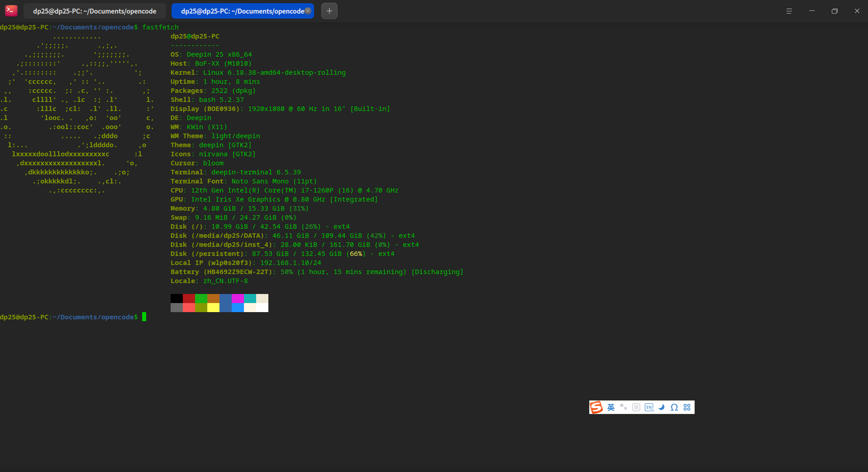Viewport: 868px width, 472px height.
Task: Click the 'Shell: bash 5.2.37' line
Action: click(x=207, y=100)
